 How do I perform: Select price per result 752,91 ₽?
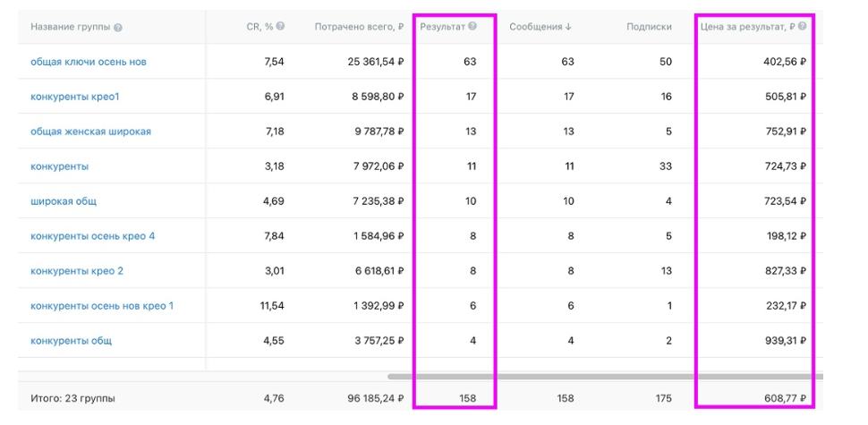[785, 132]
